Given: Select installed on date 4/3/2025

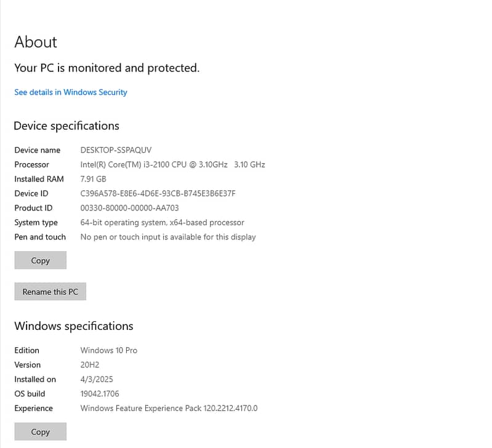Looking at the screenshot, I should 97,379.
